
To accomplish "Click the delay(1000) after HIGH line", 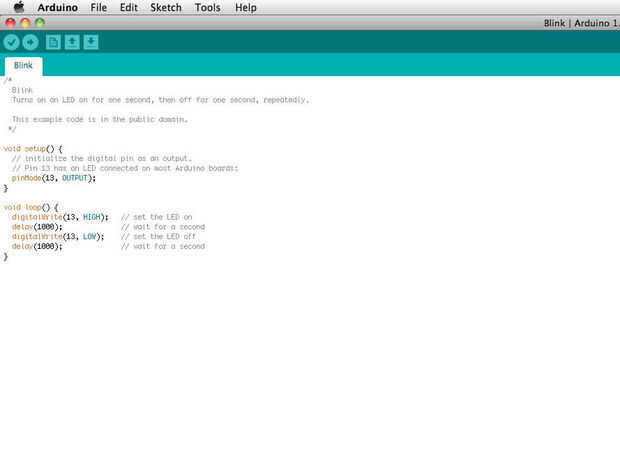I will pos(37,227).
